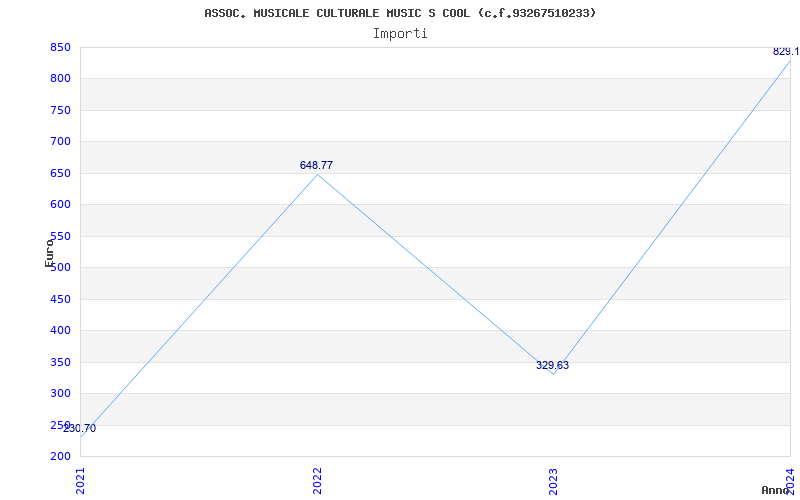Image resolution: width=800 pixels, height=500 pixels.
Task: Click the 829.1 data label
Action: pos(786,52)
